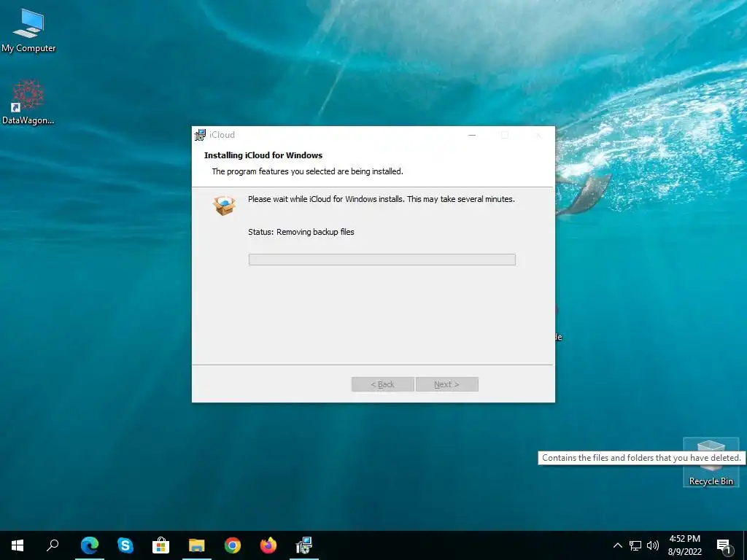Open taskbar search magnifier
This screenshot has width=747, height=560.
click(x=53, y=545)
